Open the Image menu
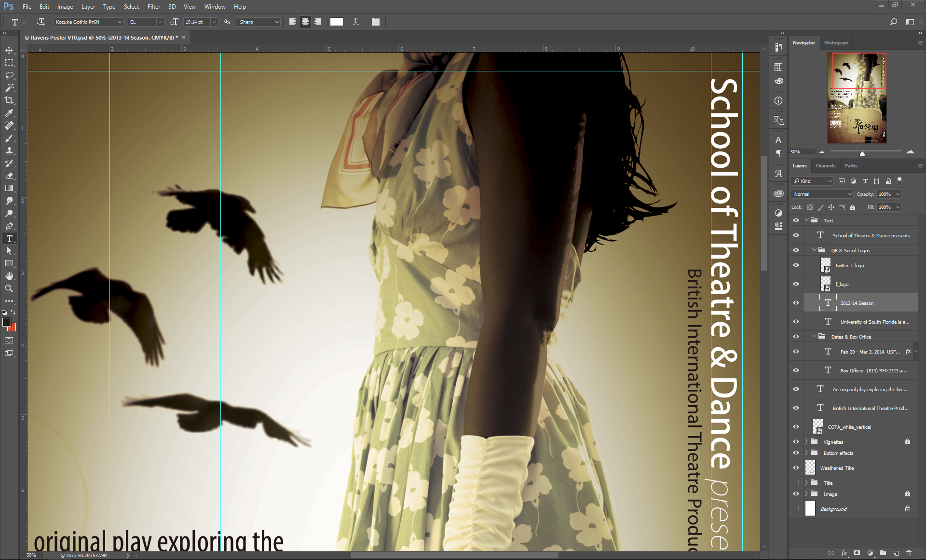926x560 pixels. pos(65,7)
